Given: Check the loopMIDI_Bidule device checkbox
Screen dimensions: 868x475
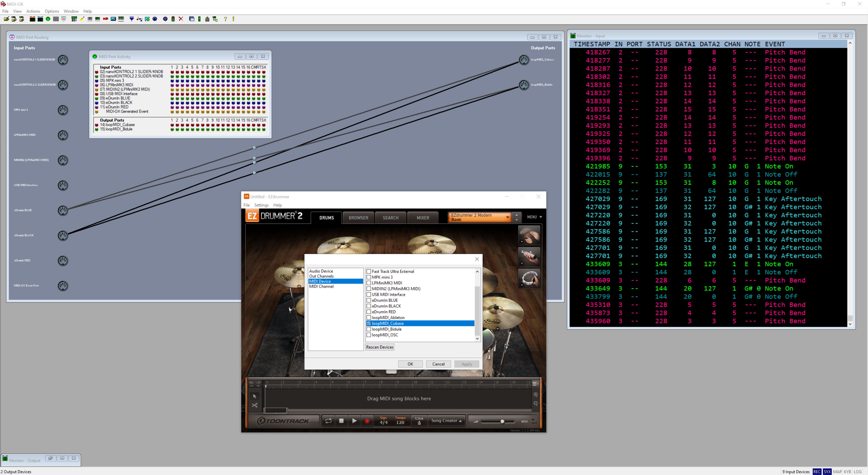Looking at the screenshot, I should tap(369, 329).
